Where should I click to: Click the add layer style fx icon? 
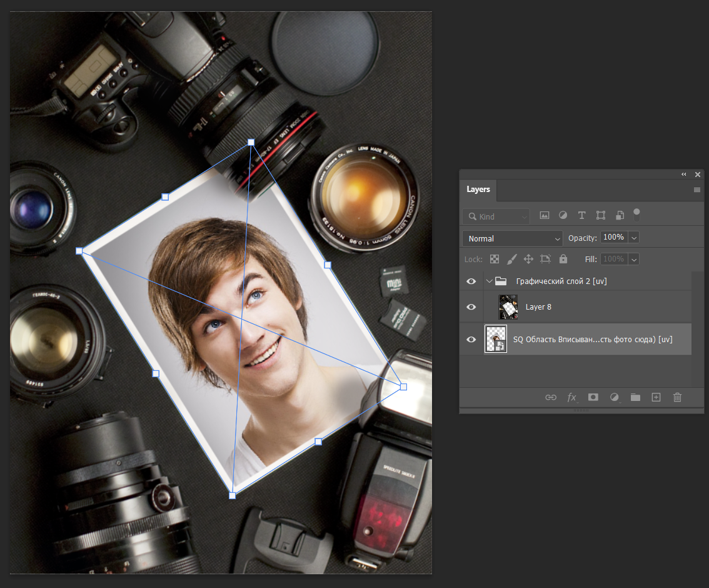tap(571, 397)
